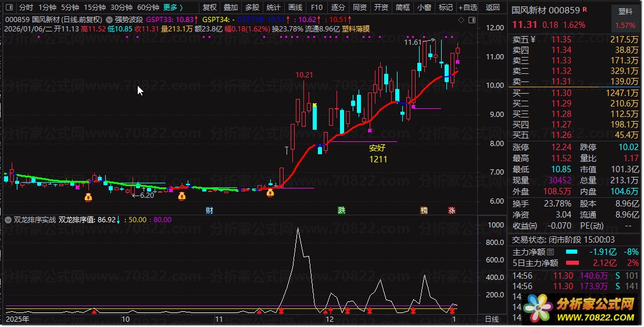This screenshot has height=327, width=644.
Task: Click the 双龙排序实战 indicator name
Action: tap(34, 220)
